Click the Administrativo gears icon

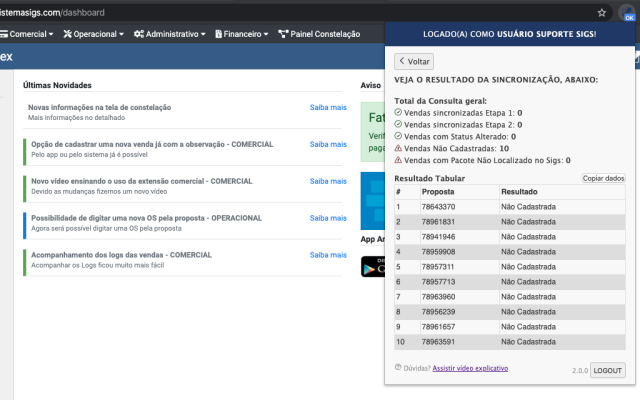tap(139, 34)
